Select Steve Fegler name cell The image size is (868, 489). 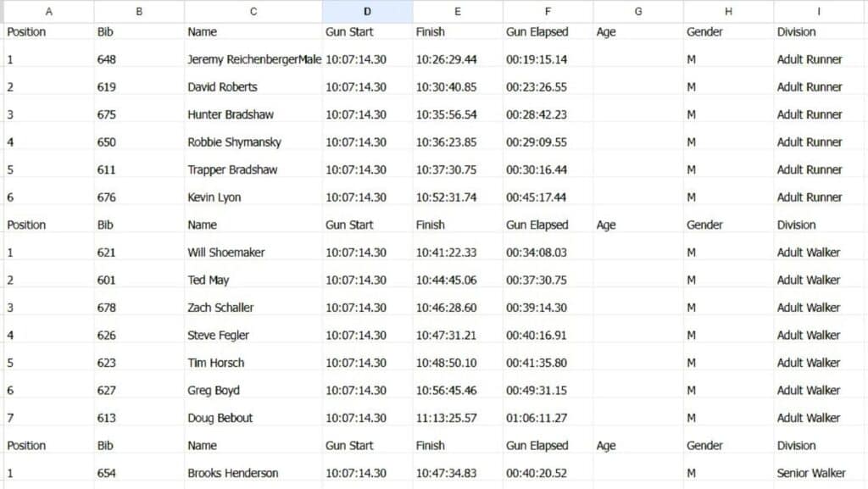click(253, 336)
